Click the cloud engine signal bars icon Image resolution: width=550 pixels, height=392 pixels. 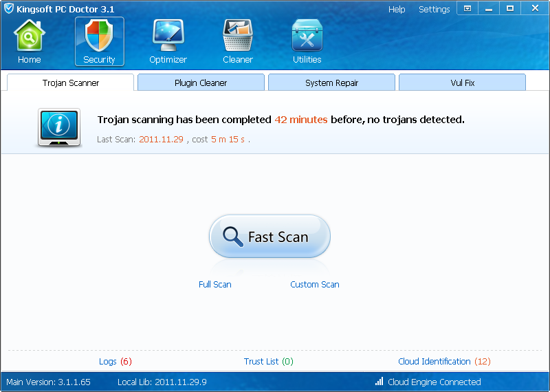tap(379, 381)
